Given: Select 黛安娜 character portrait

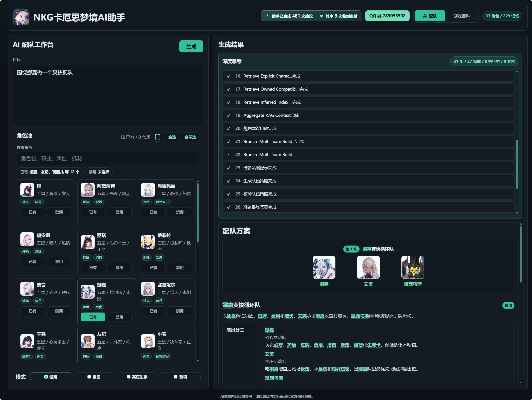Looking at the screenshot, I should tap(27, 239).
